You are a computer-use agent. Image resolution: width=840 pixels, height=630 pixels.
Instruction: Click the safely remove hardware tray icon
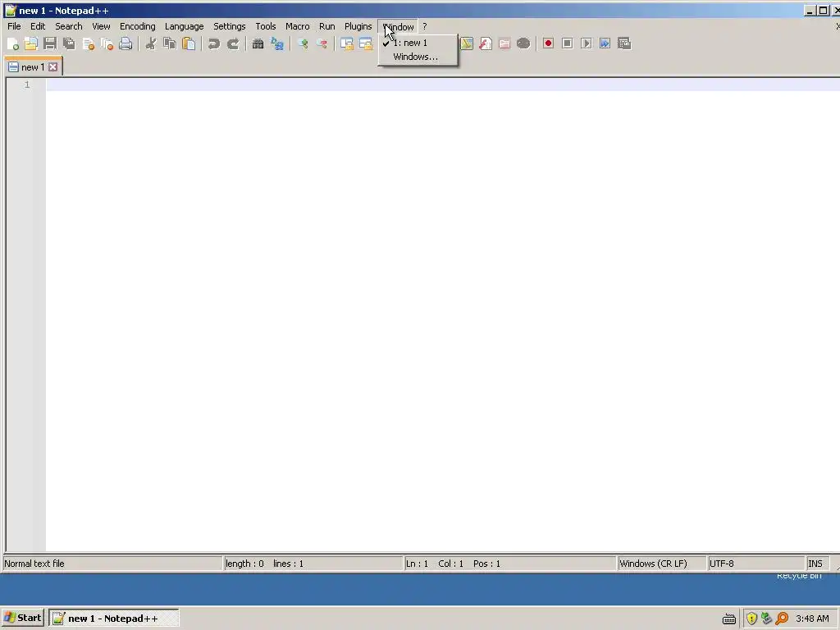point(767,619)
